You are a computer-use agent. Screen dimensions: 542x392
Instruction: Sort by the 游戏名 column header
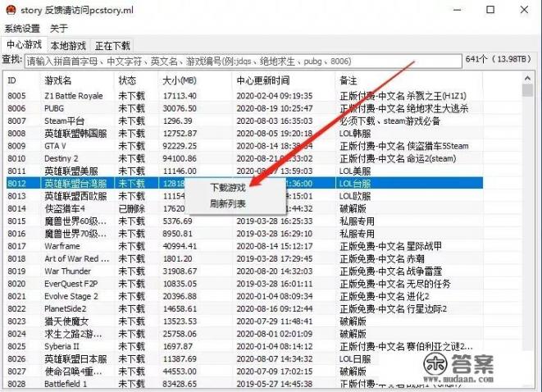(x=77, y=80)
